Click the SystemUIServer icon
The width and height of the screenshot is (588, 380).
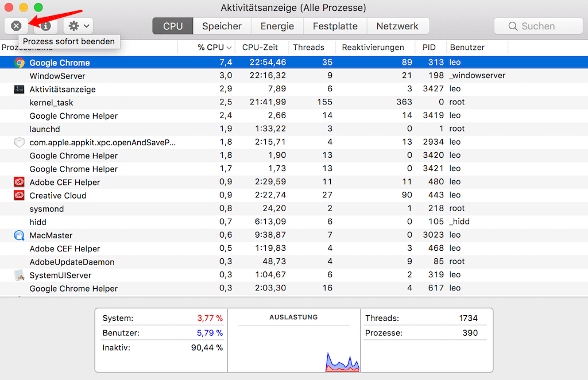point(19,275)
